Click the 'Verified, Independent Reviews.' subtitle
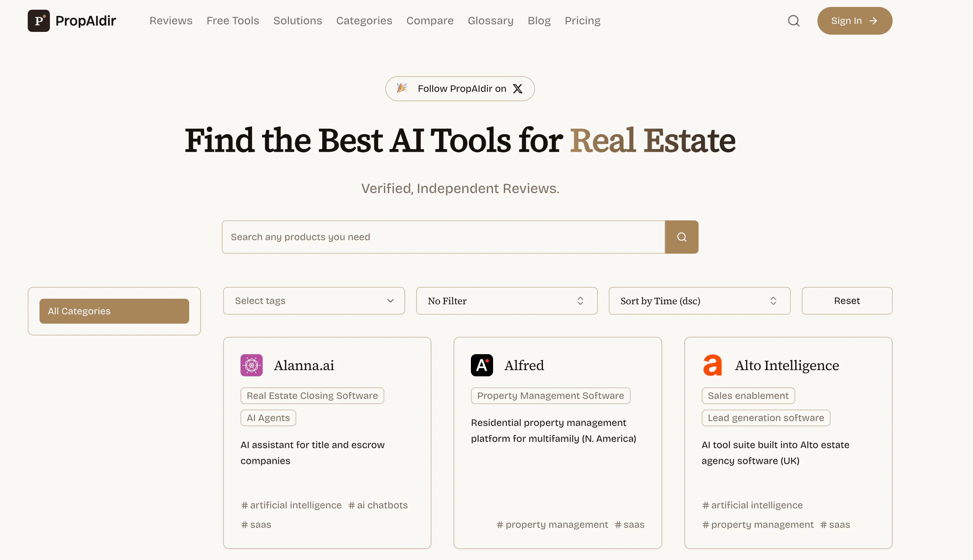973x560 pixels. (x=461, y=189)
